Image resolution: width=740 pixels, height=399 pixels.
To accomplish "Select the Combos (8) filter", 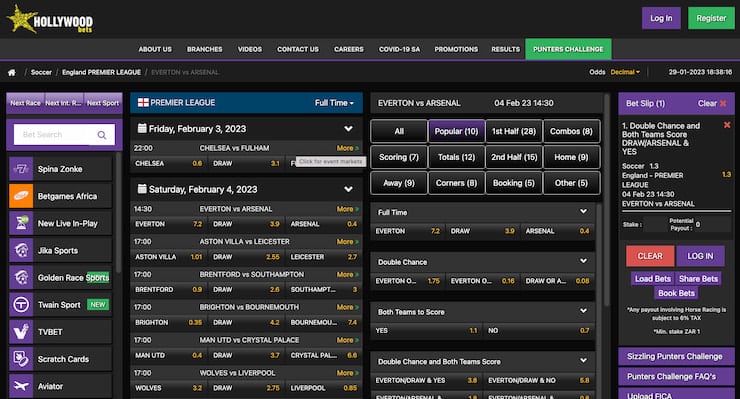I will pyautogui.click(x=572, y=131).
